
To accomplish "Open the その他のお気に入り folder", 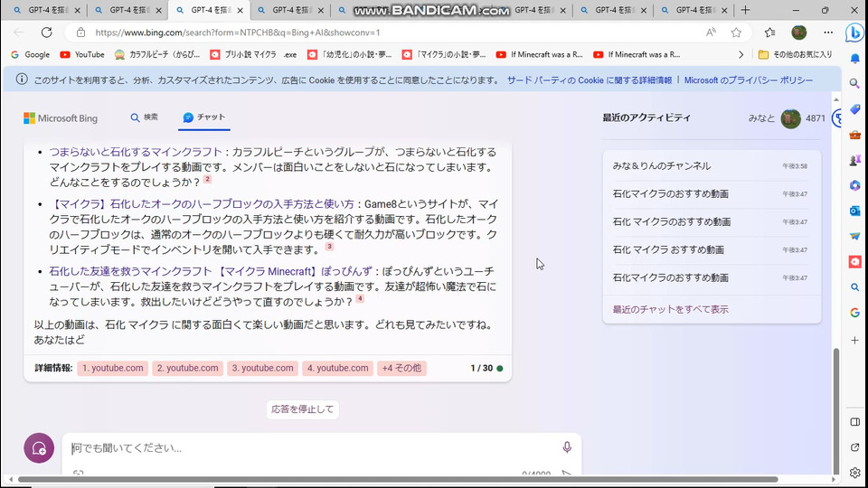I will pos(795,55).
